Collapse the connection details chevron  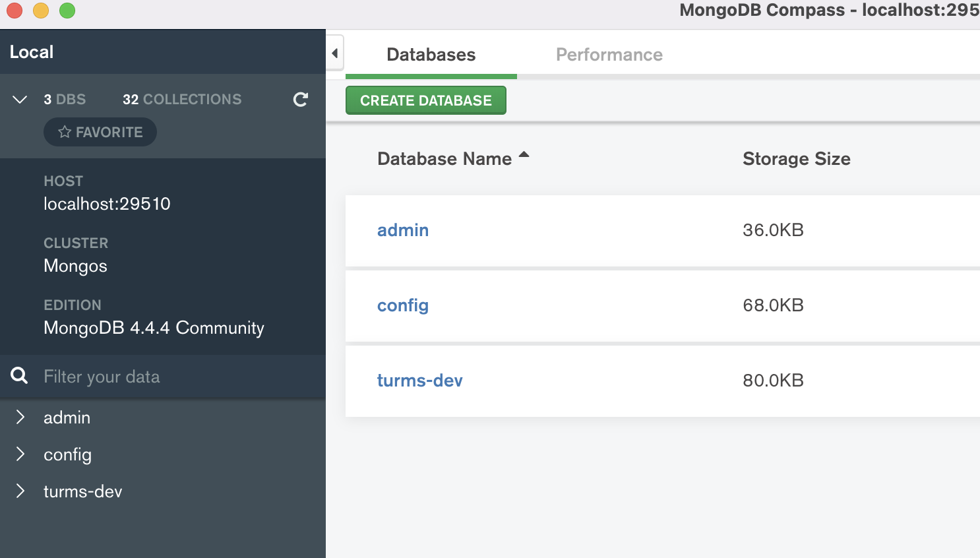click(20, 100)
